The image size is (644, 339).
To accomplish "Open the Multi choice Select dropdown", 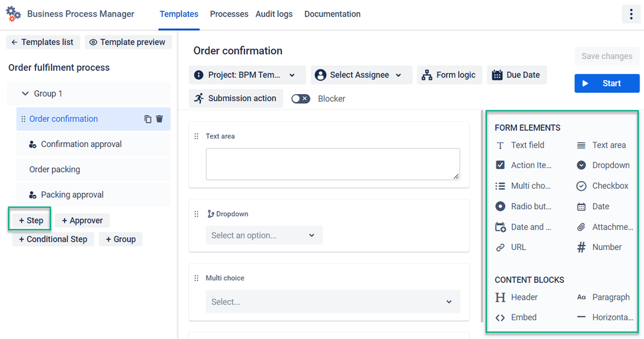I will coord(333,302).
